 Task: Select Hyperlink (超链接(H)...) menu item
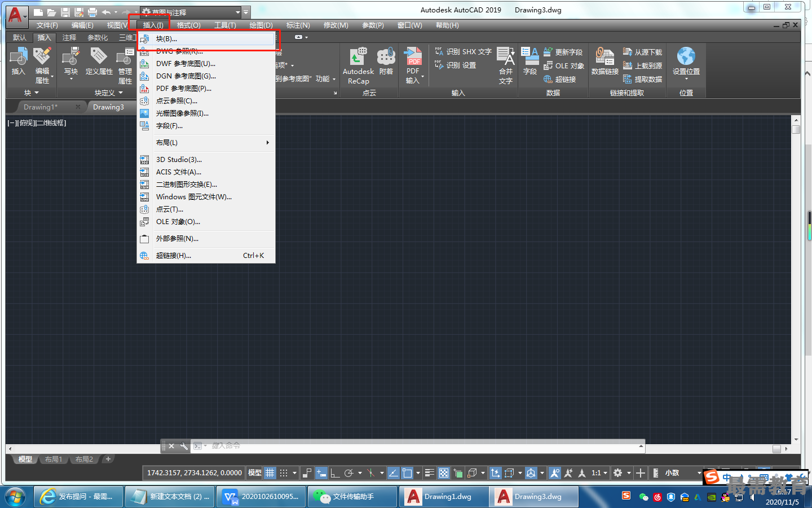click(x=206, y=255)
